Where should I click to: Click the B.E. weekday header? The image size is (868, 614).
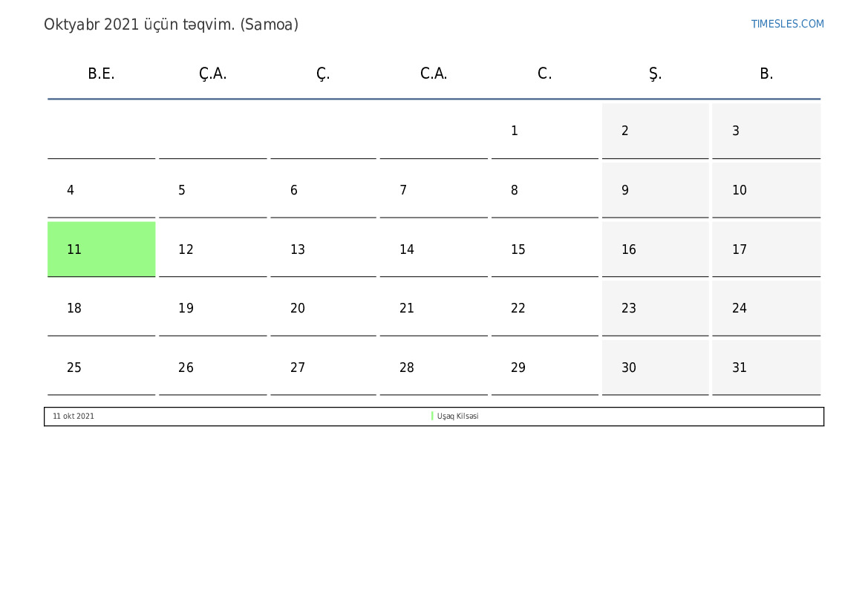click(101, 74)
